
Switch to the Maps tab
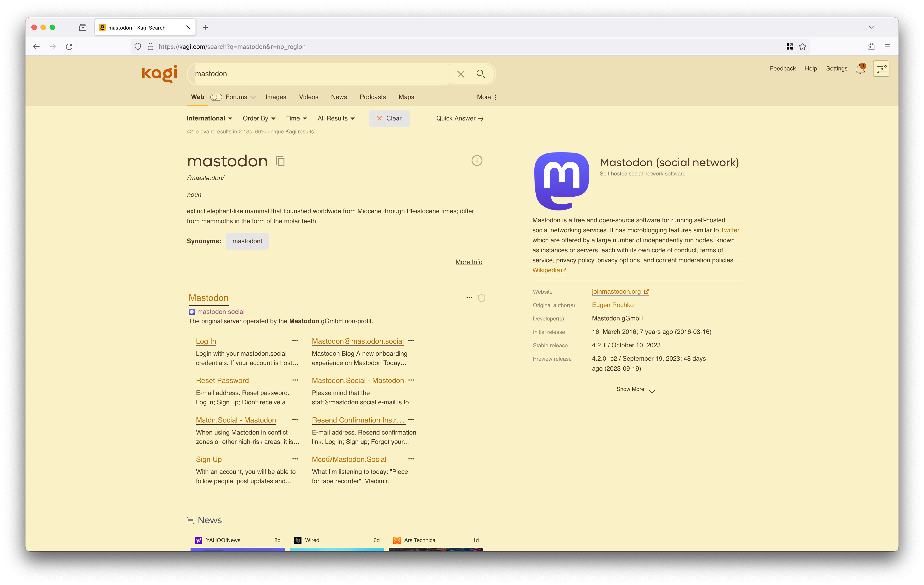click(406, 97)
